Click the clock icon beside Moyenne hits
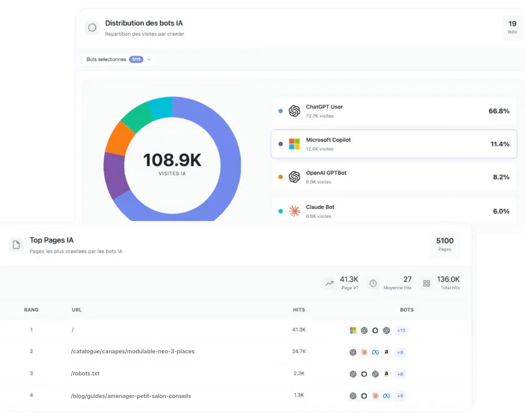This screenshot has width=525, height=420. point(373,282)
